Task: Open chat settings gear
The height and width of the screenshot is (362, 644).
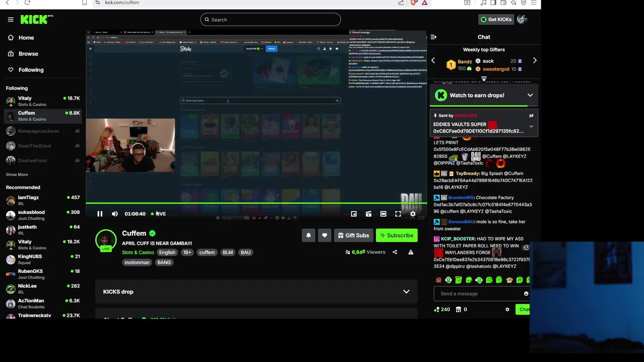Action: pos(507,309)
